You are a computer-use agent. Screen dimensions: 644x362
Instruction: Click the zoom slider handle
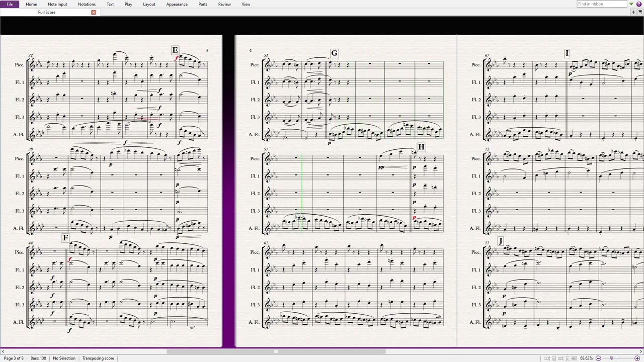tap(611, 358)
